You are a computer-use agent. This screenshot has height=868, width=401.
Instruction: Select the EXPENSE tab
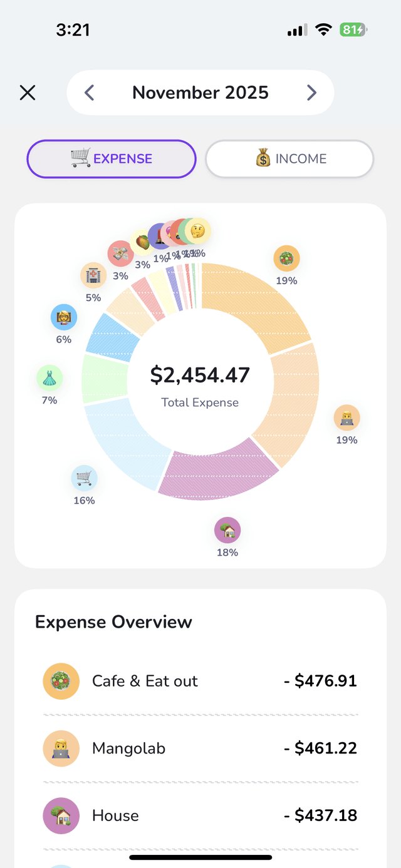pos(112,159)
